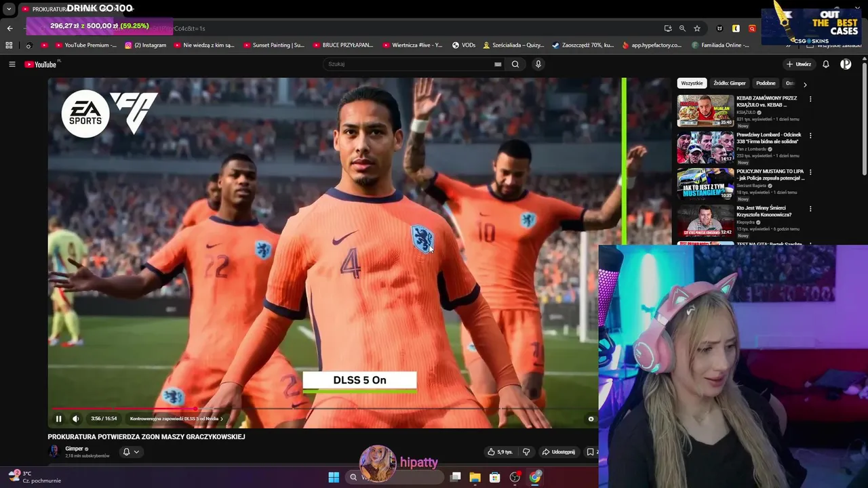Image resolution: width=868 pixels, height=488 pixels.
Task: Open Prawdziwy Lombard Odcinek 338 thumbnail
Action: coord(705,147)
